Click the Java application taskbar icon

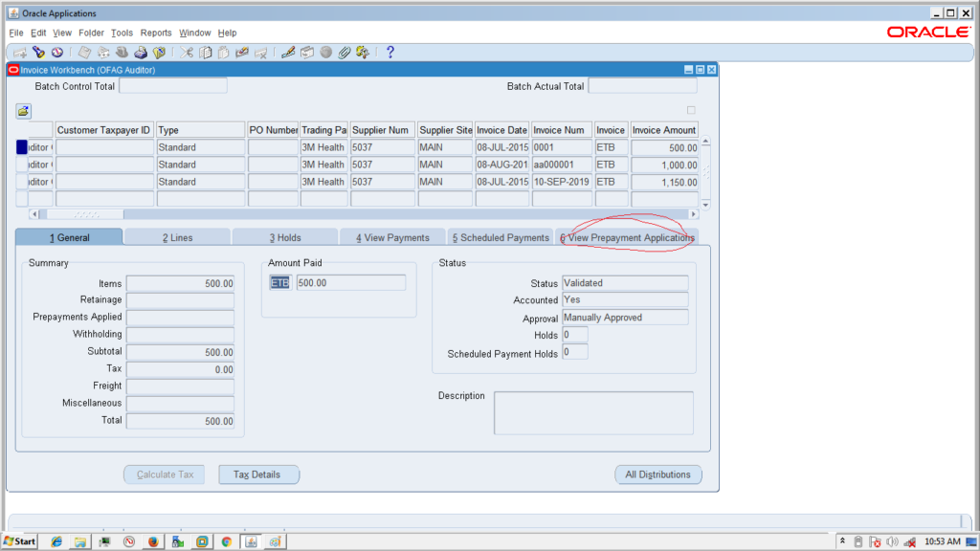[x=251, y=541]
